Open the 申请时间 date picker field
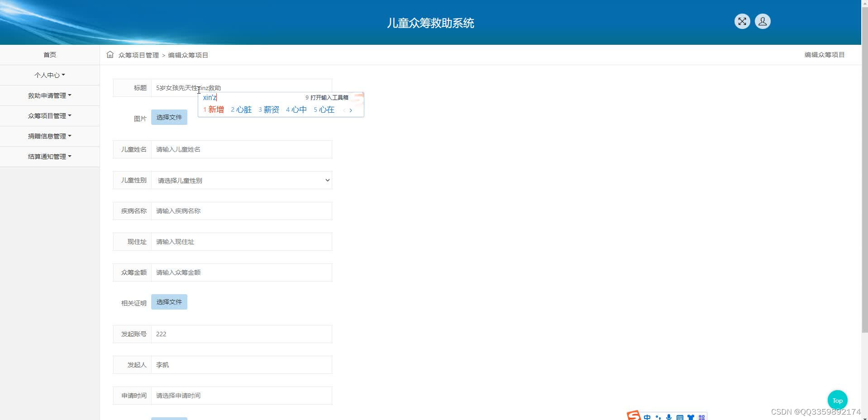868x420 pixels. pyautogui.click(x=242, y=396)
